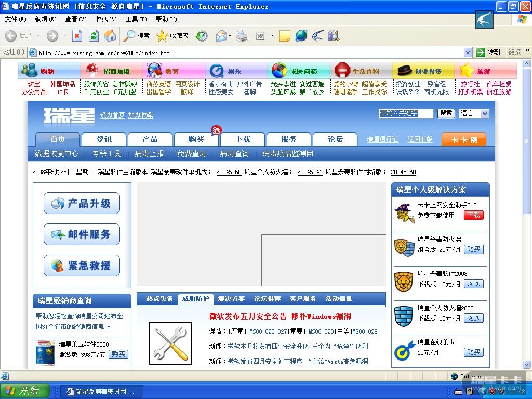Open History clock icon
The width and height of the screenshot is (532, 399).
click(202, 36)
